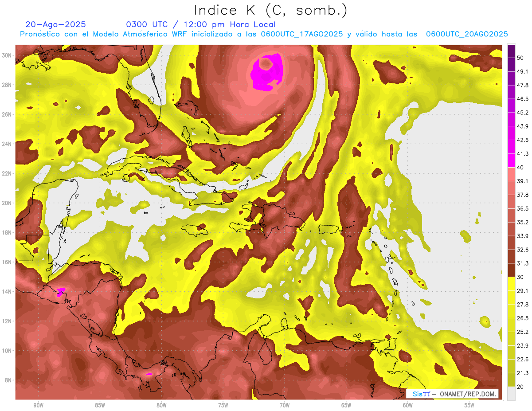Click the '26N' latitude label
Viewport: 532px width, 411px height.
7,114
